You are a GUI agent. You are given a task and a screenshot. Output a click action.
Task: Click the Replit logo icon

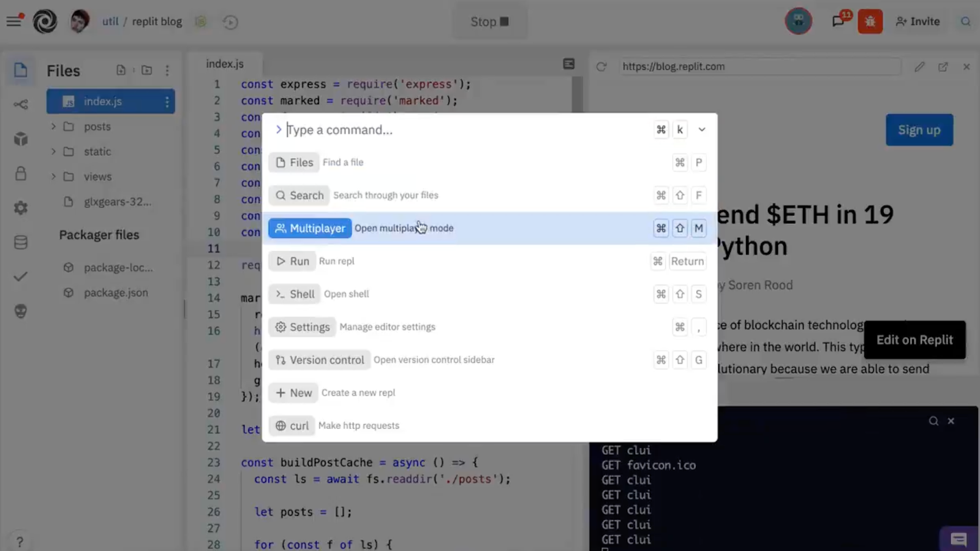tap(45, 21)
